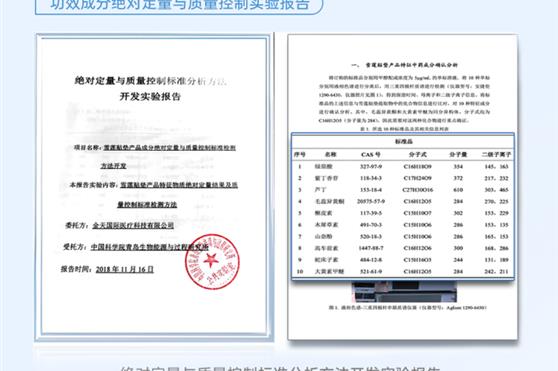Click the underlined text '量控制标准检测方法'
558x371 pixels.
(147, 205)
